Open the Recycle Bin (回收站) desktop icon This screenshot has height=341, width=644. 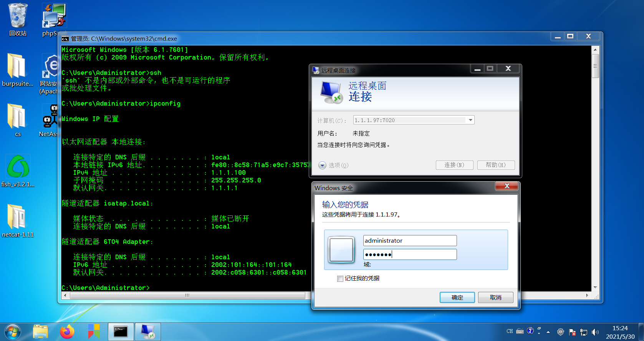click(18, 19)
